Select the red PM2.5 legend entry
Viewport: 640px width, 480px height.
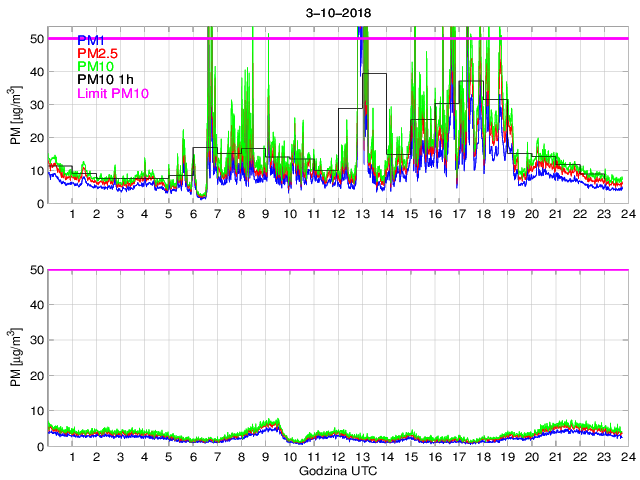click(x=100, y=52)
